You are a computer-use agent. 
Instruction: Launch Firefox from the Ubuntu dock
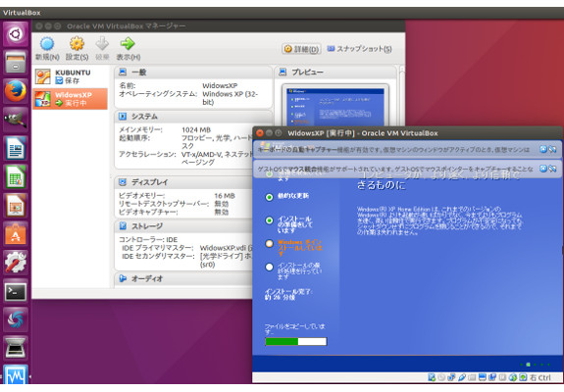click(16, 91)
